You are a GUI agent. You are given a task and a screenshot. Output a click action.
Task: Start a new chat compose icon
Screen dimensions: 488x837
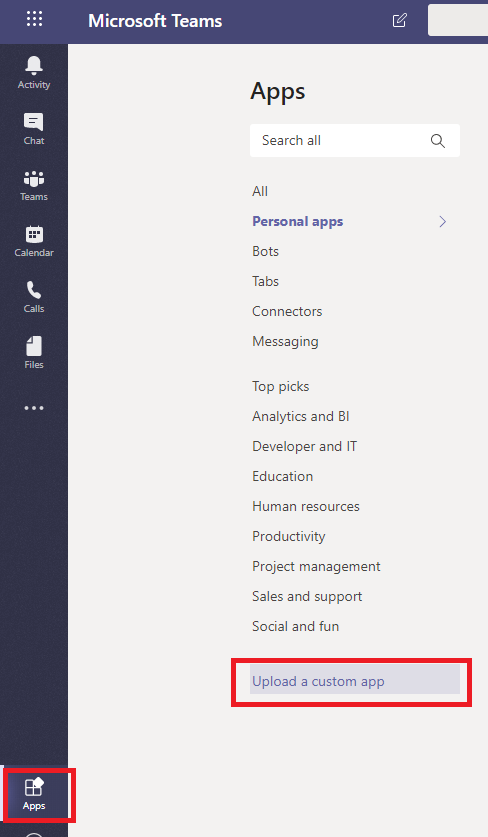(x=399, y=21)
